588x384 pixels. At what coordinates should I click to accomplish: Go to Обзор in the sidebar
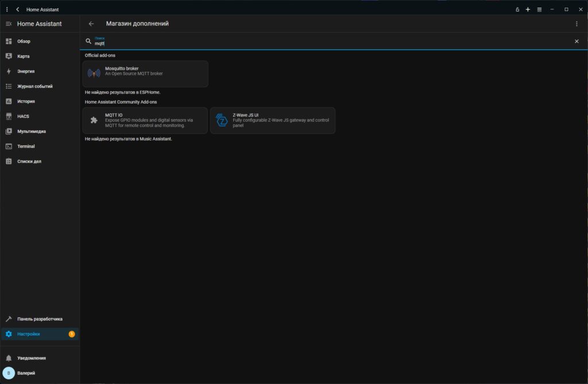(x=24, y=41)
